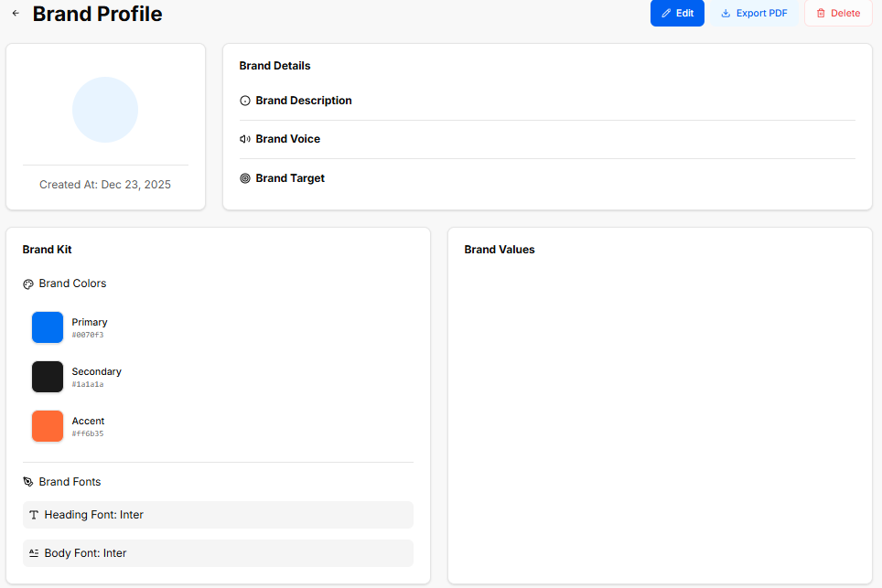Click the trash icon on Delete button
The height and width of the screenshot is (588, 882).
click(x=821, y=13)
